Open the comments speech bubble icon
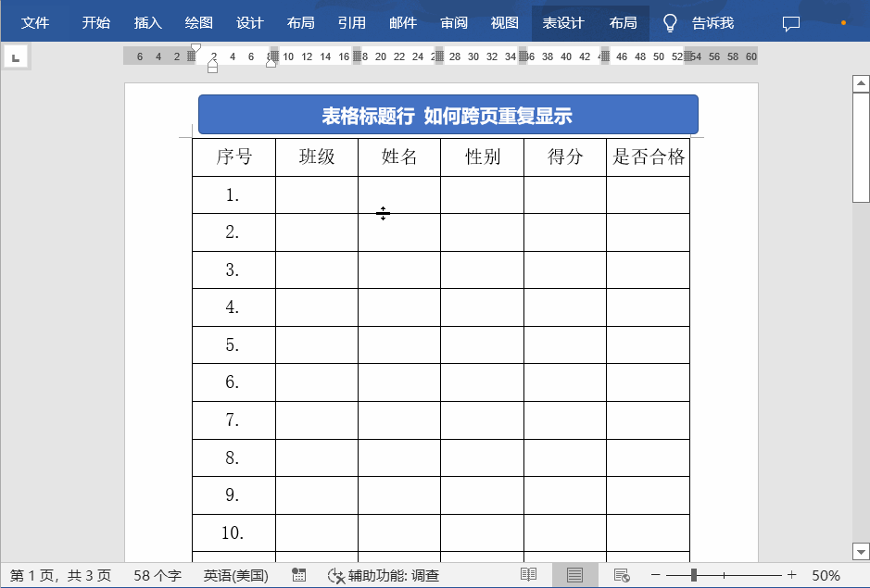Screen dimensions: 870x588 coord(790,23)
